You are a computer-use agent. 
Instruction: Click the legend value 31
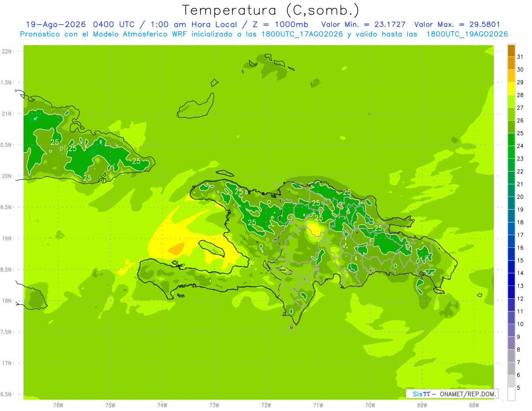point(520,57)
